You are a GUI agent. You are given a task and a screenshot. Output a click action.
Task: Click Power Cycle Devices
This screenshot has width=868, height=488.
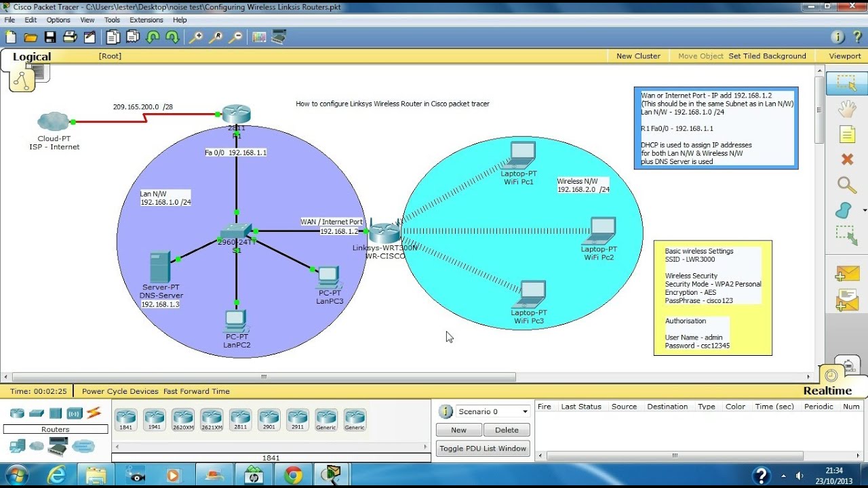[x=120, y=391]
